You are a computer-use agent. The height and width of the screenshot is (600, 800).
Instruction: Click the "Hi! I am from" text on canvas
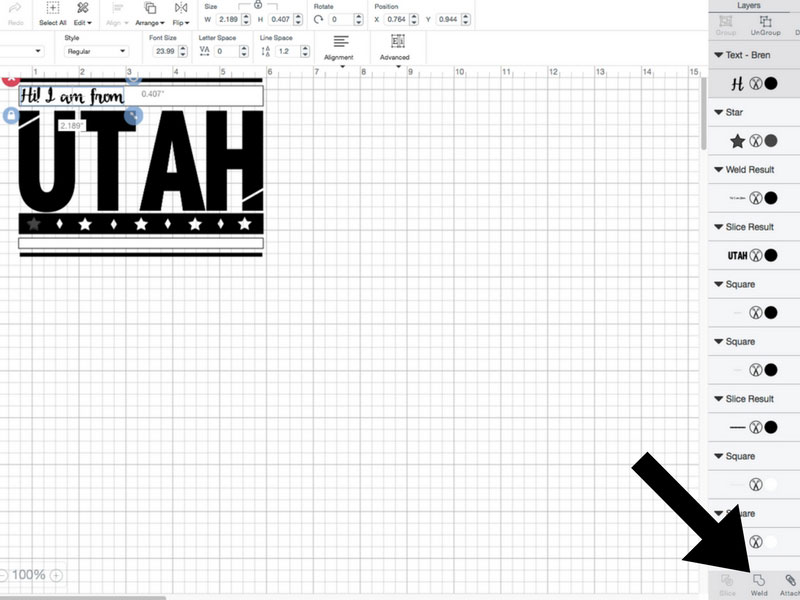click(72, 95)
